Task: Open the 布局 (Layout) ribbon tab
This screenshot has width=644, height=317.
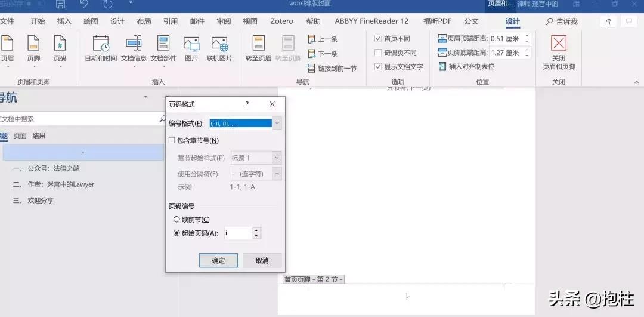Action: click(x=144, y=21)
